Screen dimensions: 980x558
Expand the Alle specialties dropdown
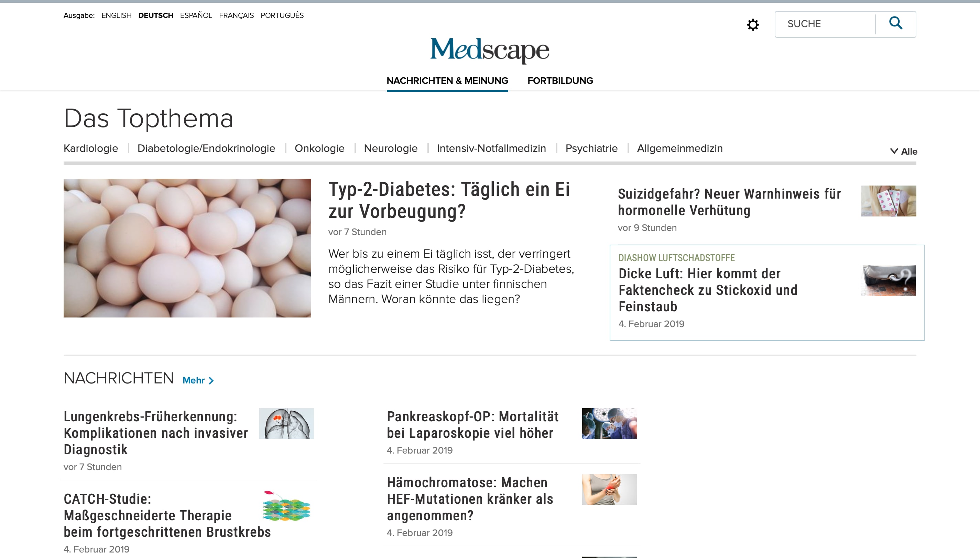[x=903, y=152]
